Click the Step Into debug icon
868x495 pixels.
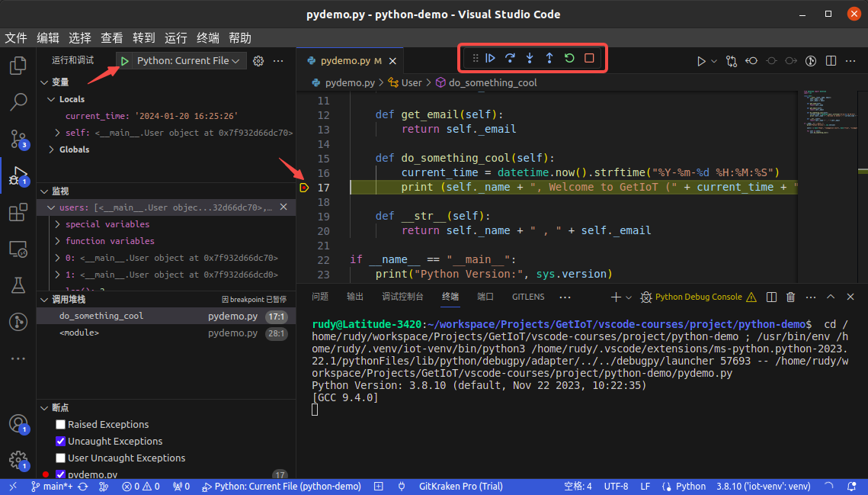pos(530,59)
